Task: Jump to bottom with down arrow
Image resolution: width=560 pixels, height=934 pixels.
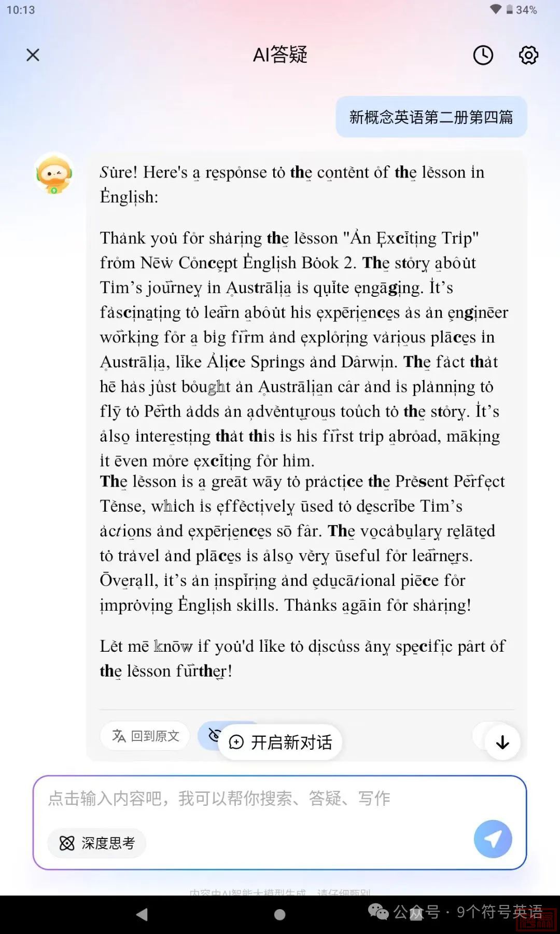Action: pos(502,743)
